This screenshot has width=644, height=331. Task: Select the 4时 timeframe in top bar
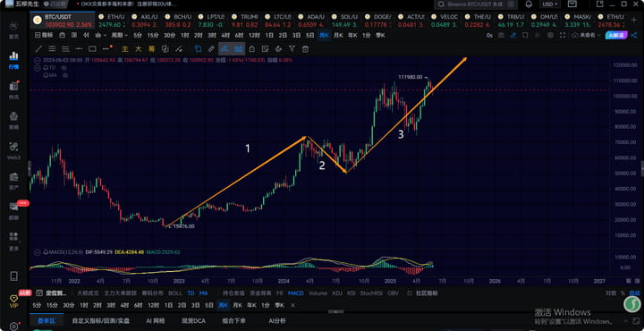pos(225,35)
